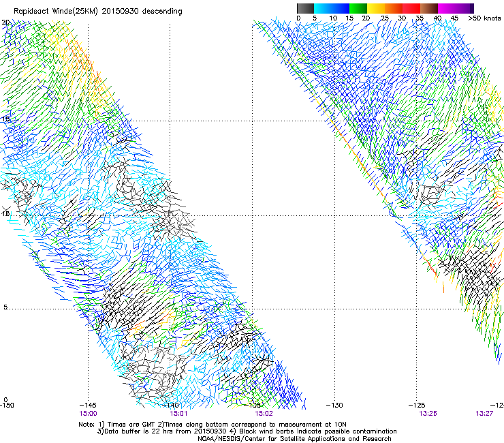Click the note about times along bottom at 10N
Screen dimensions: 504x443
251,425
